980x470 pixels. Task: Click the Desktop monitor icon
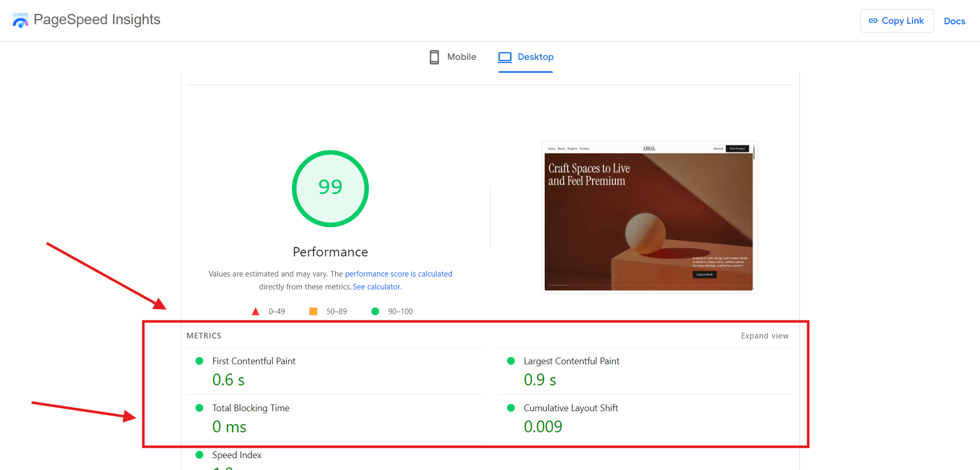pos(504,57)
